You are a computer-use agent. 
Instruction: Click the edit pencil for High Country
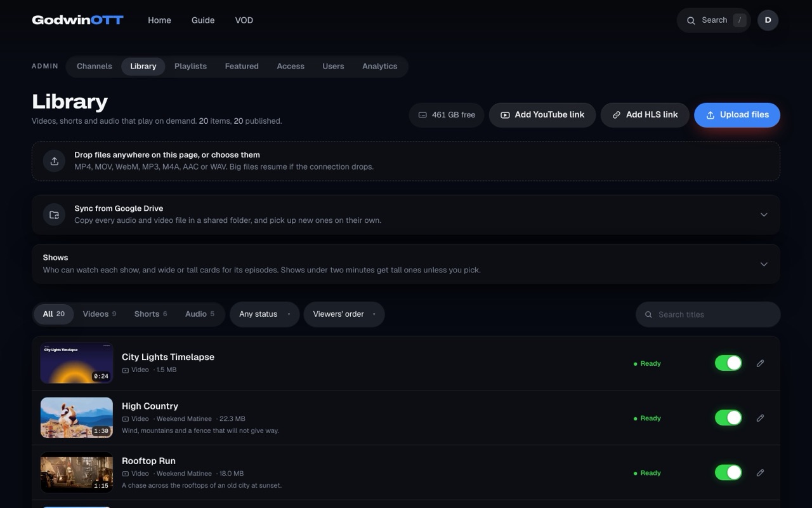click(x=760, y=418)
